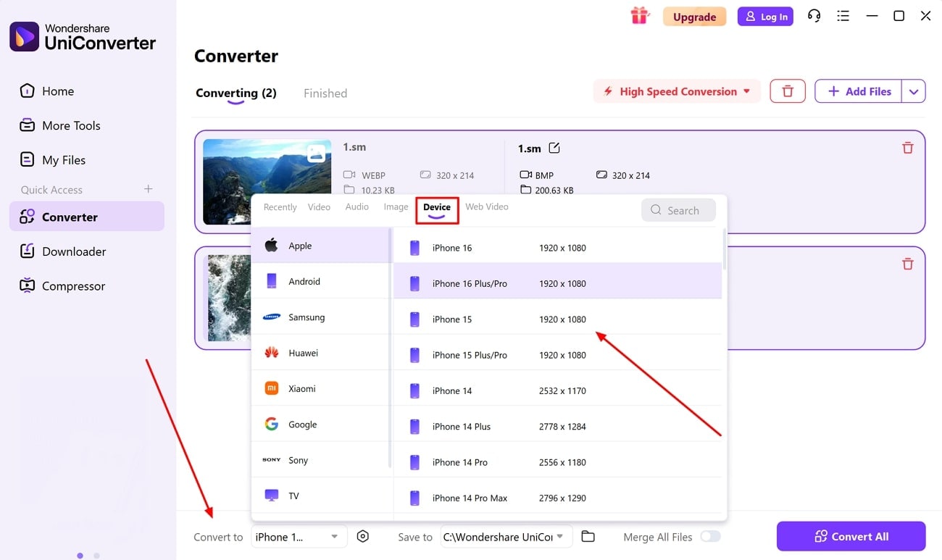Open customer support headset icon
Image resolution: width=942 pixels, height=560 pixels.
coord(814,16)
